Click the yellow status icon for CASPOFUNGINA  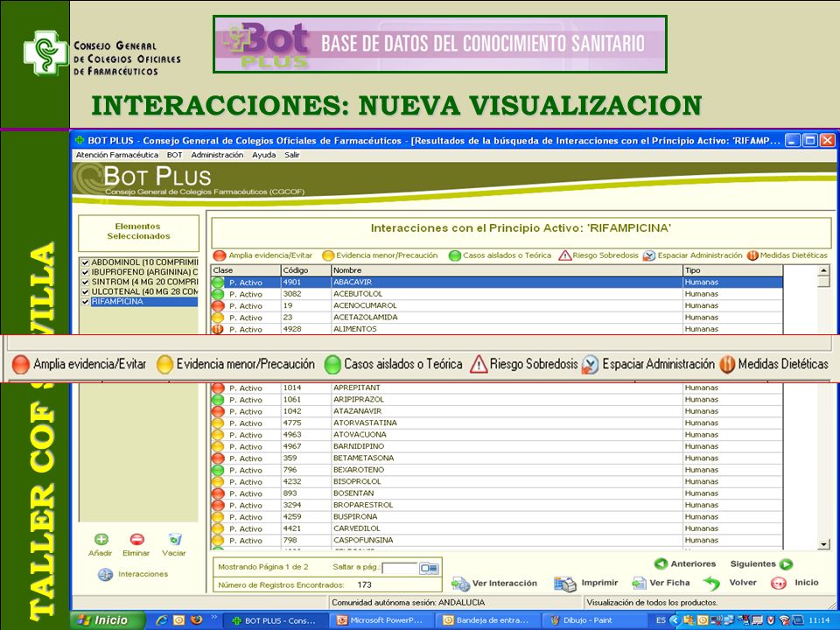click(x=218, y=541)
